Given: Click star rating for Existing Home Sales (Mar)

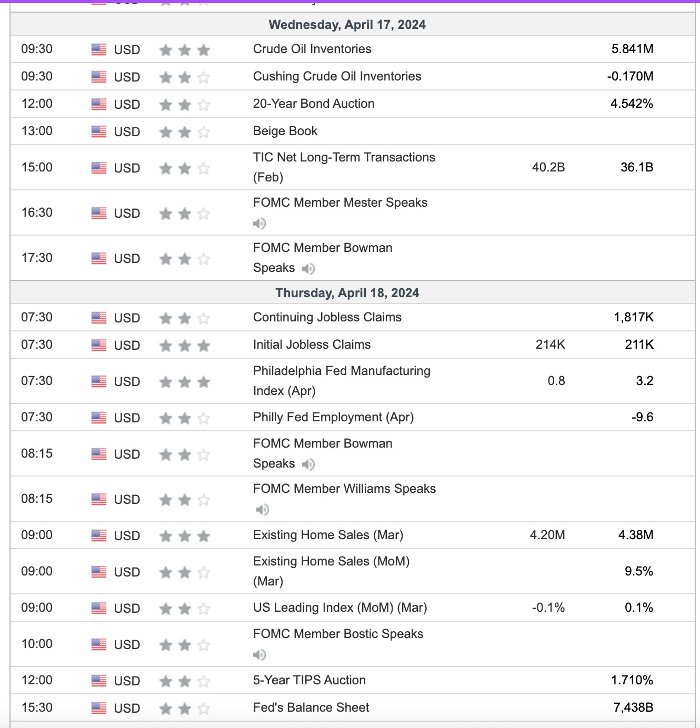Looking at the screenshot, I should coord(185,536).
